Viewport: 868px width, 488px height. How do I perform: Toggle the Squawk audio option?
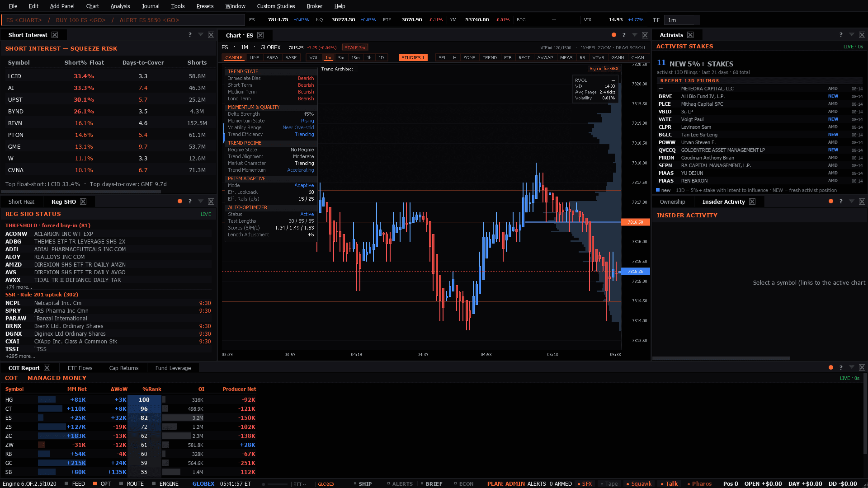[x=639, y=483]
